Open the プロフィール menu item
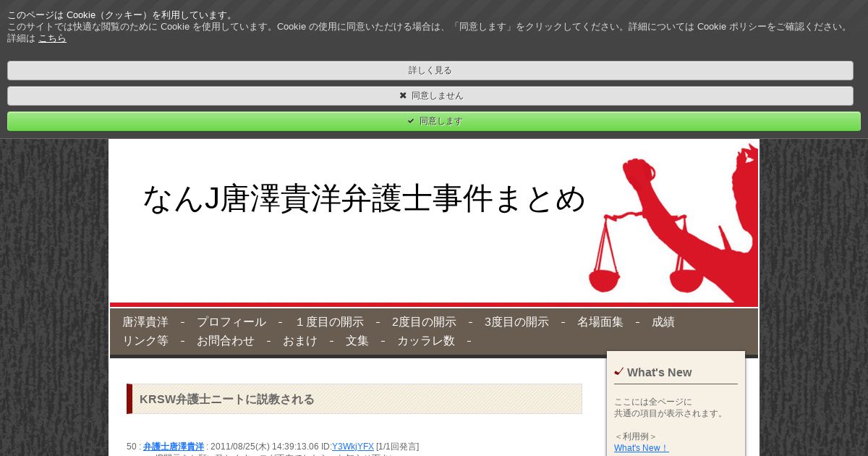 (231, 322)
